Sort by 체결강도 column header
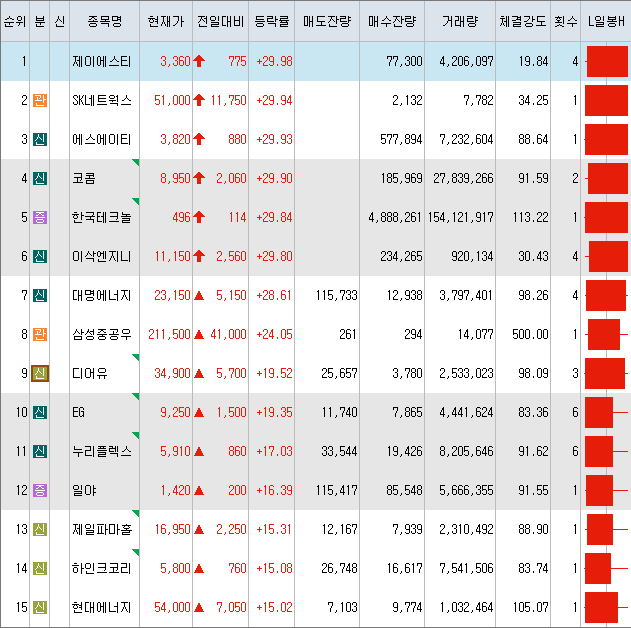Screen dimensions: 631x628 [x=523, y=21]
